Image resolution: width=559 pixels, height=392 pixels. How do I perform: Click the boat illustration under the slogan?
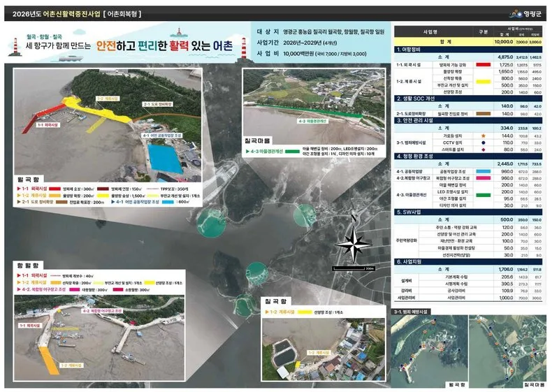[71, 58]
